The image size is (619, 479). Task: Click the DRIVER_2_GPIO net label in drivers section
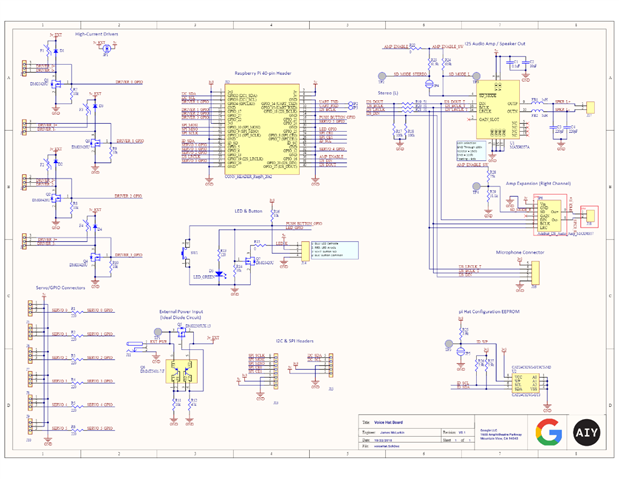pyautogui.click(x=128, y=196)
